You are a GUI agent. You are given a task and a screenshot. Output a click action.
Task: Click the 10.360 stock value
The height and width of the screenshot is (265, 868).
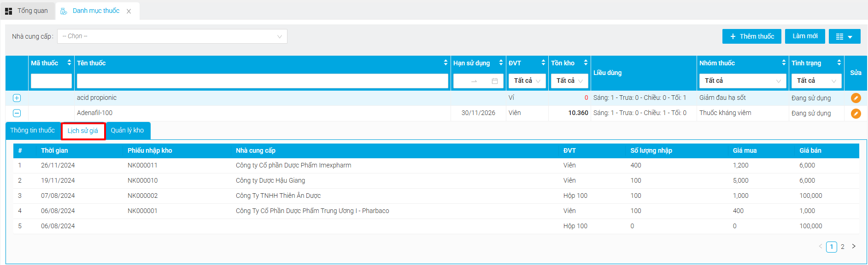tap(578, 113)
